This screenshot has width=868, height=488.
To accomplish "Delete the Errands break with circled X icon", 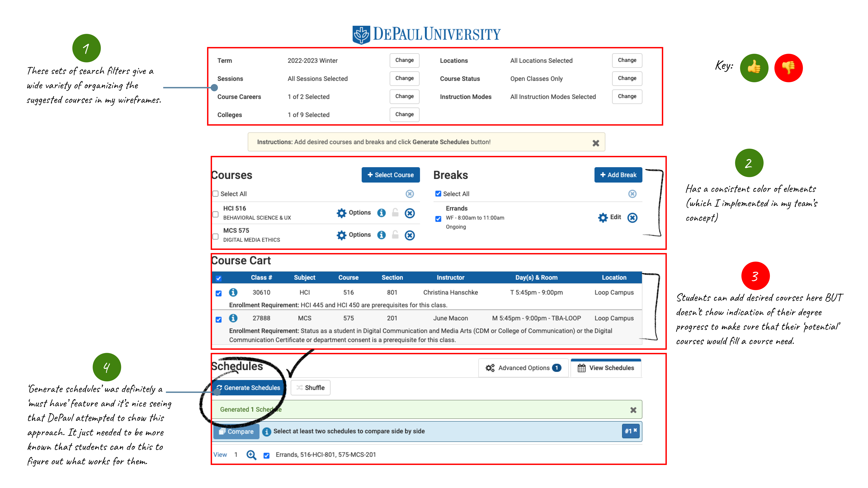I will pyautogui.click(x=632, y=218).
